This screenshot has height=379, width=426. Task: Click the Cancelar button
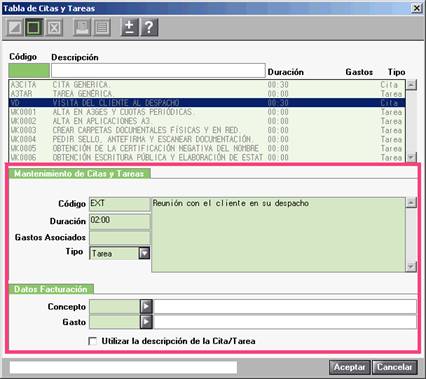click(395, 367)
